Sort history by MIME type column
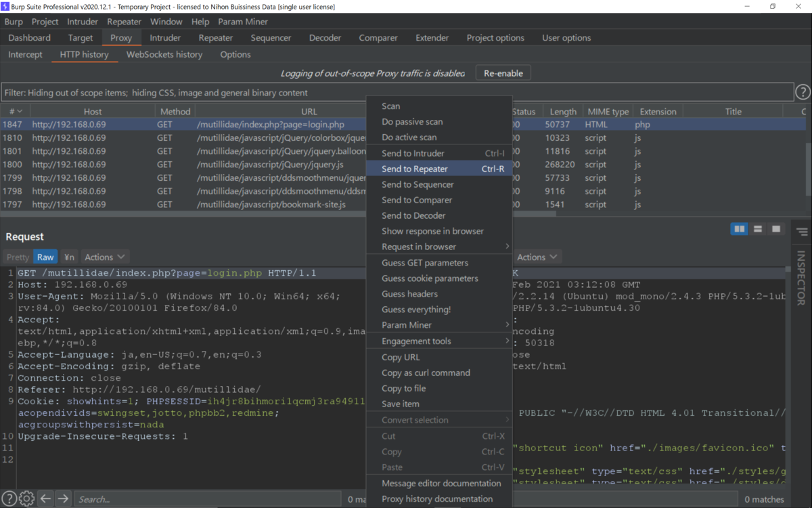Image resolution: width=812 pixels, height=508 pixels. point(608,112)
